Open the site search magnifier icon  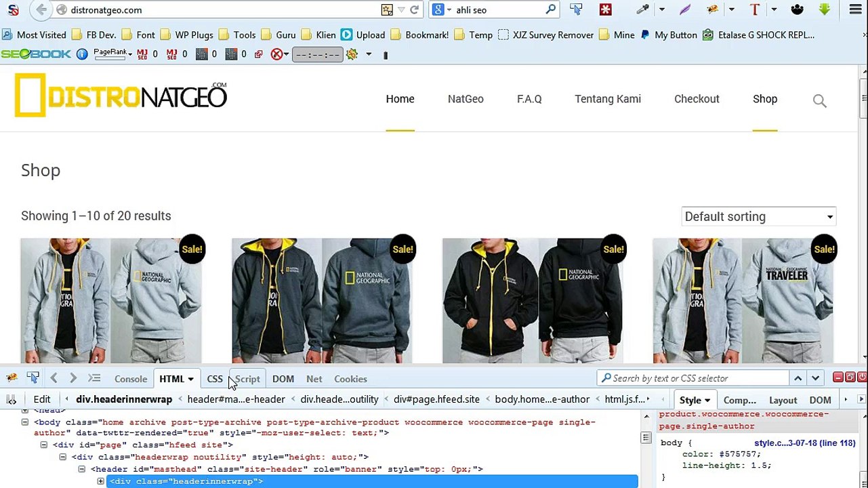[819, 101]
